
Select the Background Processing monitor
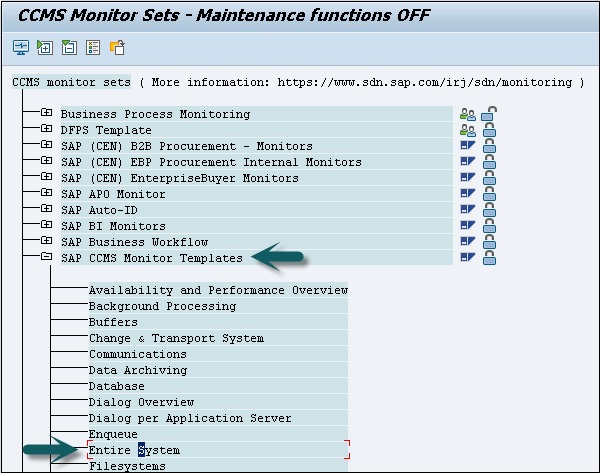(162, 306)
